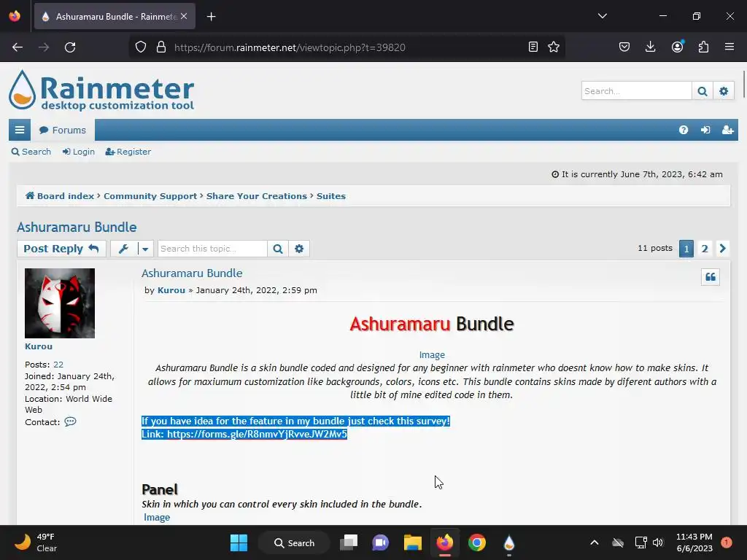The height and width of the screenshot is (560, 747).
Task: Go to next page arrow
Action: tap(723, 249)
